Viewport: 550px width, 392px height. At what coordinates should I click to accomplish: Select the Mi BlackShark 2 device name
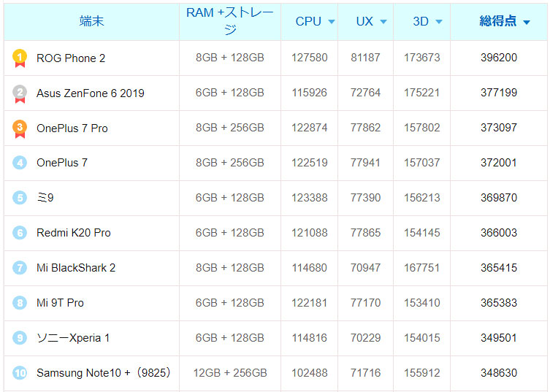(x=76, y=268)
